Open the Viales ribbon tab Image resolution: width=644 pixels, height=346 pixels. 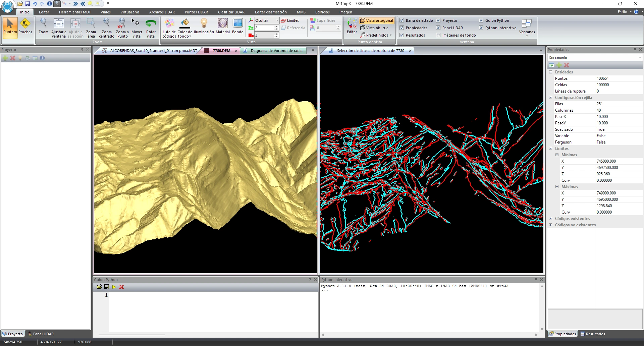[106, 12]
